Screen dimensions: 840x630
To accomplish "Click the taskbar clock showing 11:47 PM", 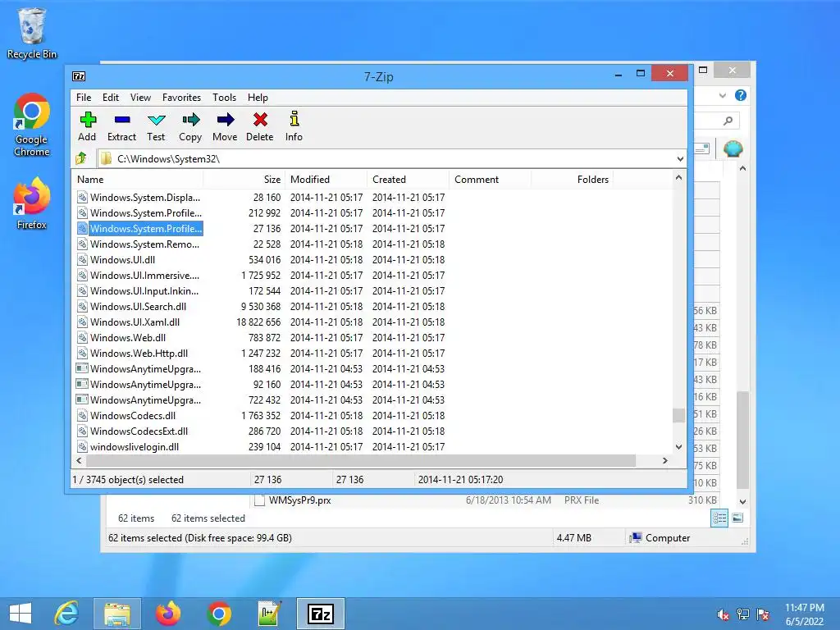I will 805,614.
